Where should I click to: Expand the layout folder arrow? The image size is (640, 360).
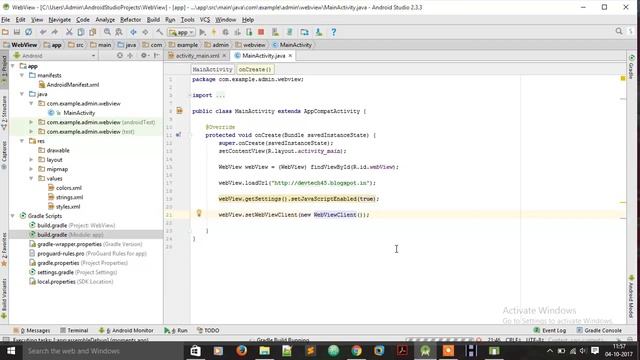coord(31,160)
